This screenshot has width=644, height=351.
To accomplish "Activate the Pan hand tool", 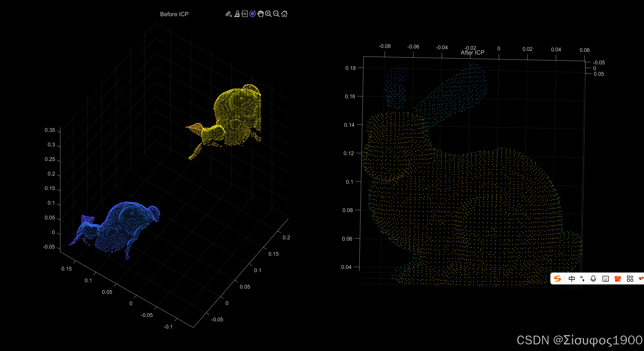I will click(x=260, y=14).
